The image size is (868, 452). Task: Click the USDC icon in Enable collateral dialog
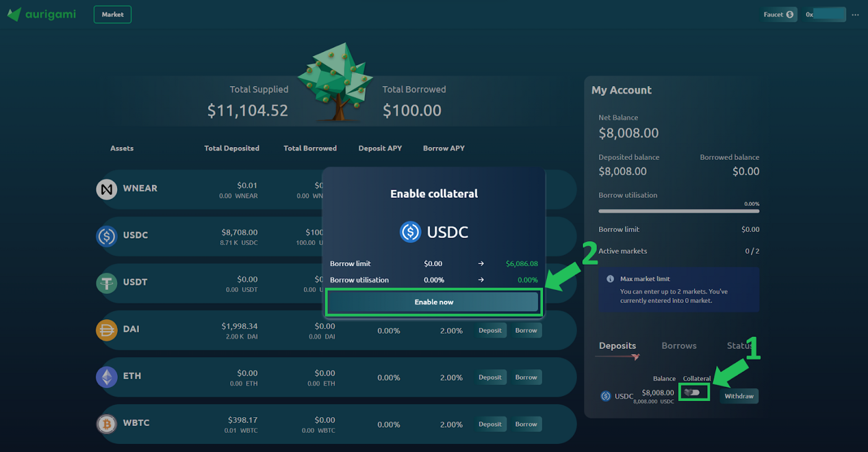[410, 232]
